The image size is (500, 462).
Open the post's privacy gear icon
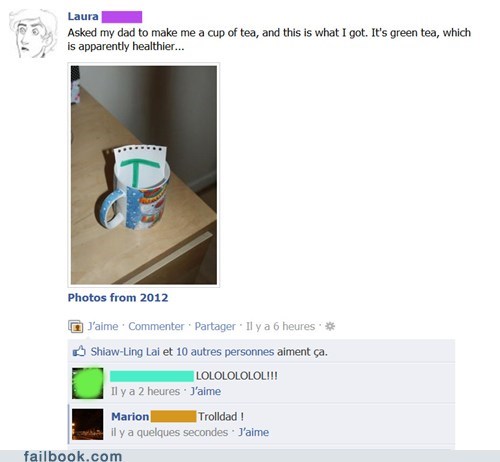330,326
